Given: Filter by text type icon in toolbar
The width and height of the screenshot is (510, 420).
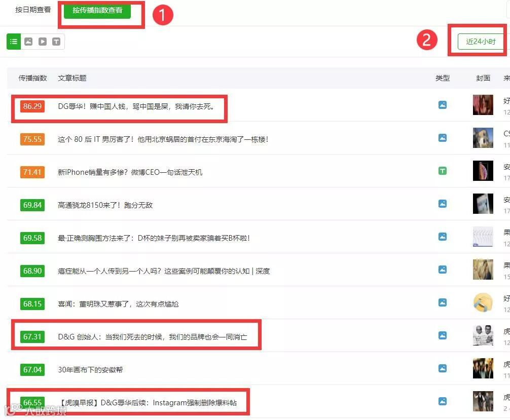Looking at the screenshot, I should (56, 42).
